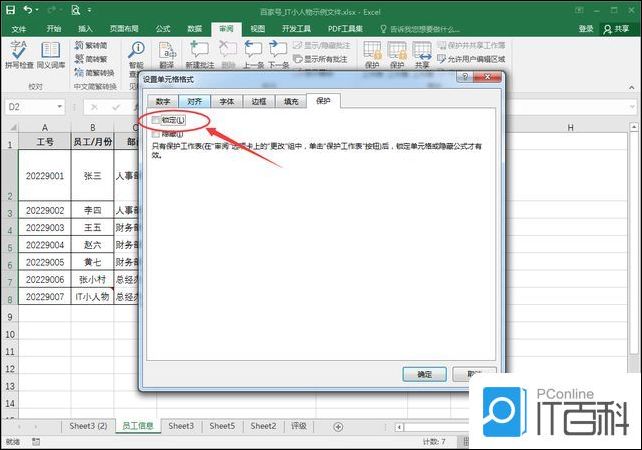Select cell containing 20229005

(x=45, y=262)
